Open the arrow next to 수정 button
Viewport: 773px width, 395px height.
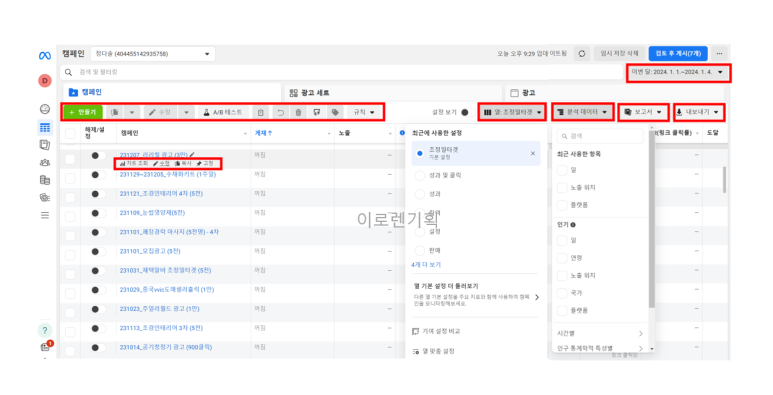point(186,112)
